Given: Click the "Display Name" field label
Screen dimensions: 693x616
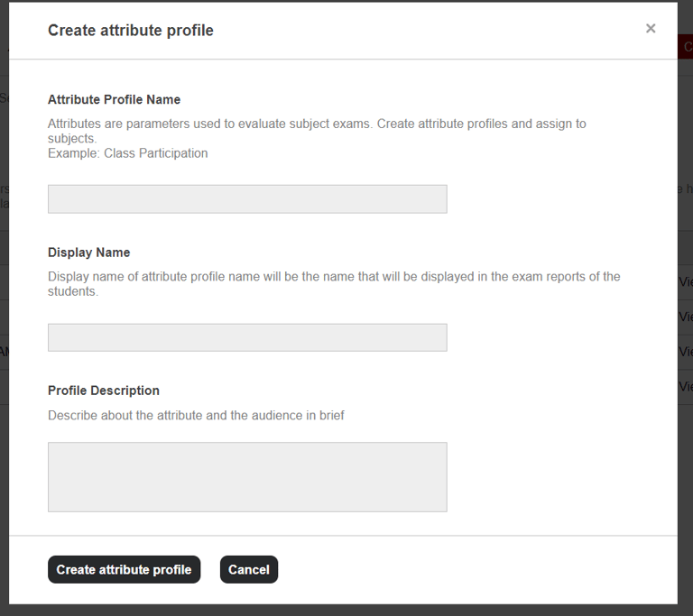Looking at the screenshot, I should click(x=88, y=253).
